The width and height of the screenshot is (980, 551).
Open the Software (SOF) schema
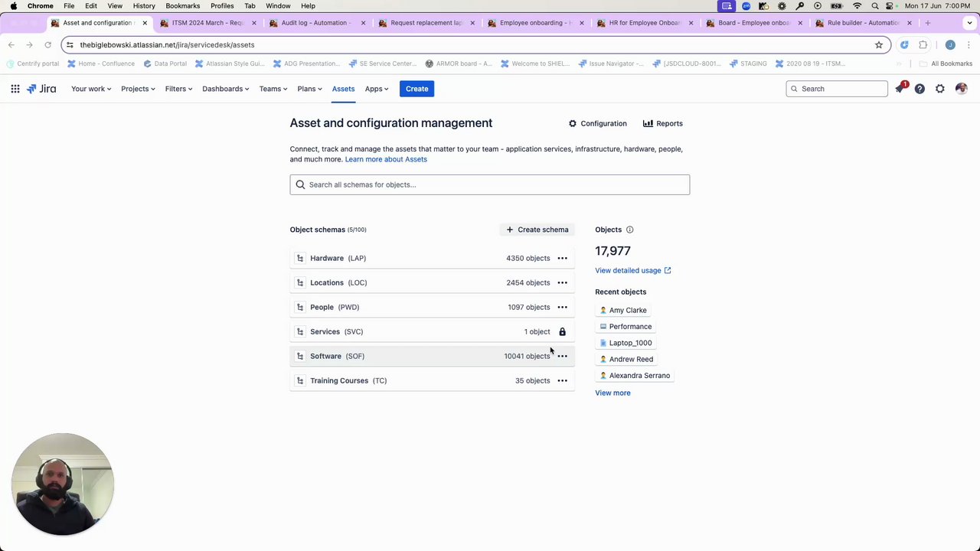coord(432,357)
